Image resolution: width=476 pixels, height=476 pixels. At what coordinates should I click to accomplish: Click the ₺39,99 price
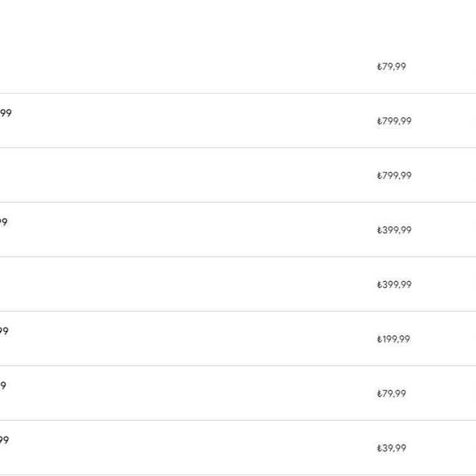tap(391, 448)
